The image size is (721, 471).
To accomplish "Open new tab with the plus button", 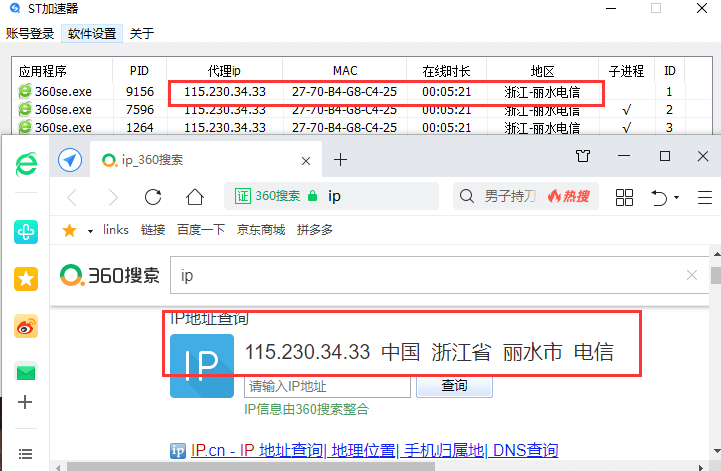I will pyautogui.click(x=340, y=160).
